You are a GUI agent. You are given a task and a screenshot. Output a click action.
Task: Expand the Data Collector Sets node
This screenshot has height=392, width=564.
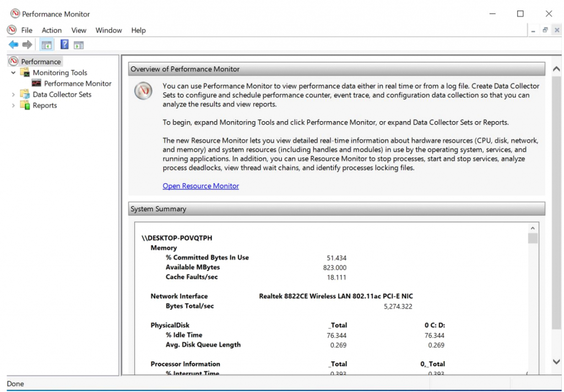pos(13,94)
